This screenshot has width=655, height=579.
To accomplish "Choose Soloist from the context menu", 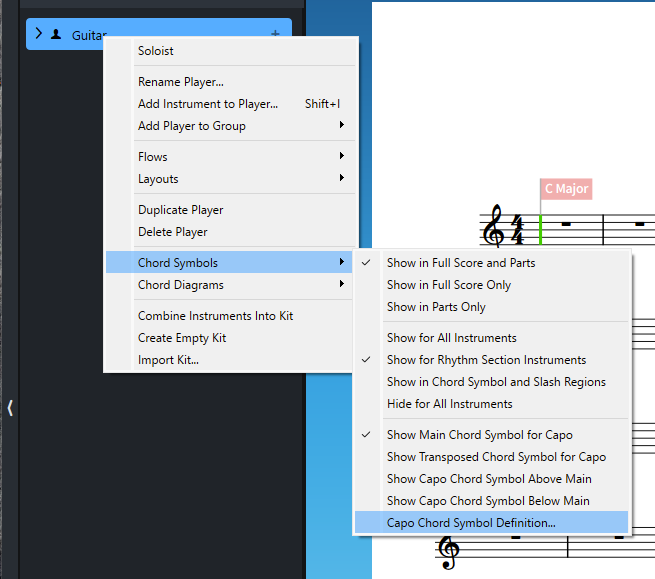I will tap(230, 51).
